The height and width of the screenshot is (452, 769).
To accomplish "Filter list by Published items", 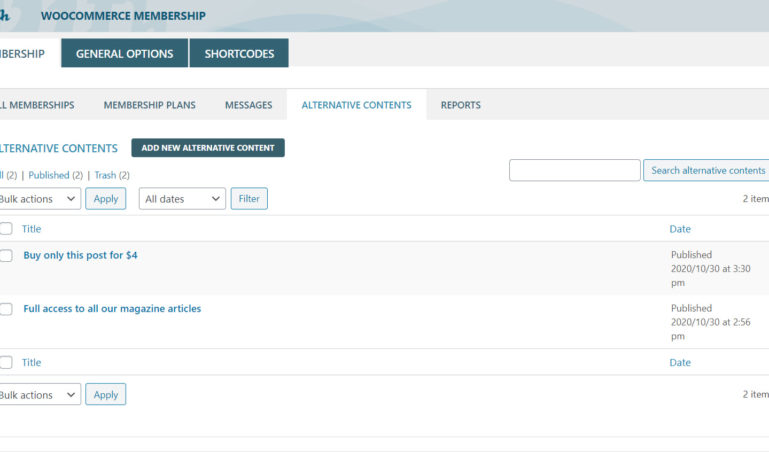I will click(49, 175).
